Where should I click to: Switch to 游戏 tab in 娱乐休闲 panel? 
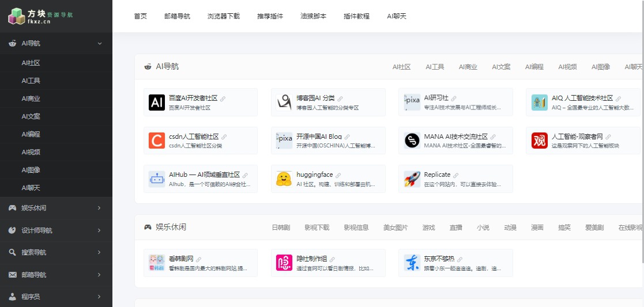coord(429,228)
